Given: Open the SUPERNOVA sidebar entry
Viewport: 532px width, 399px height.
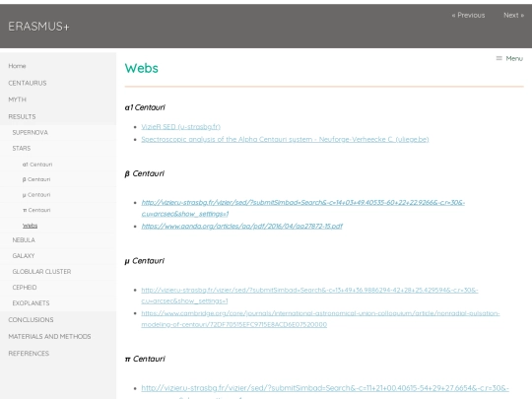Looking at the screenshot, I should pyautogui.click(x=31, y=132).
